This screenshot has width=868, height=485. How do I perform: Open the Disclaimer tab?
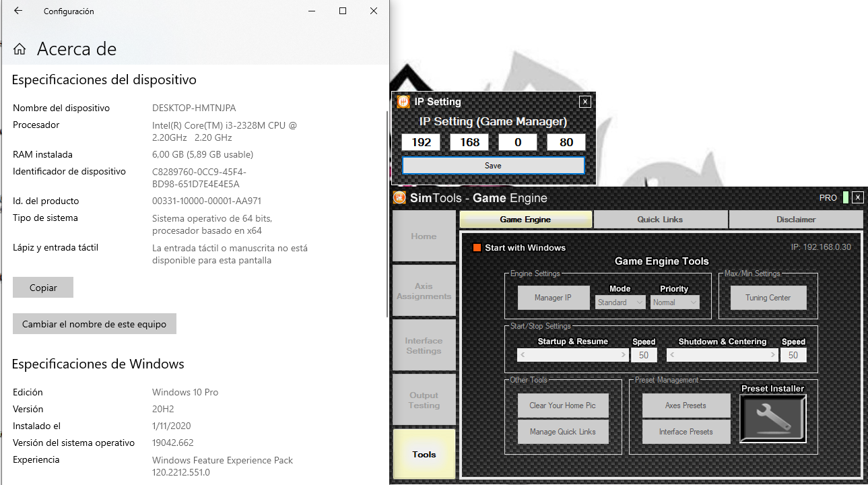click(x=796, y=220)
